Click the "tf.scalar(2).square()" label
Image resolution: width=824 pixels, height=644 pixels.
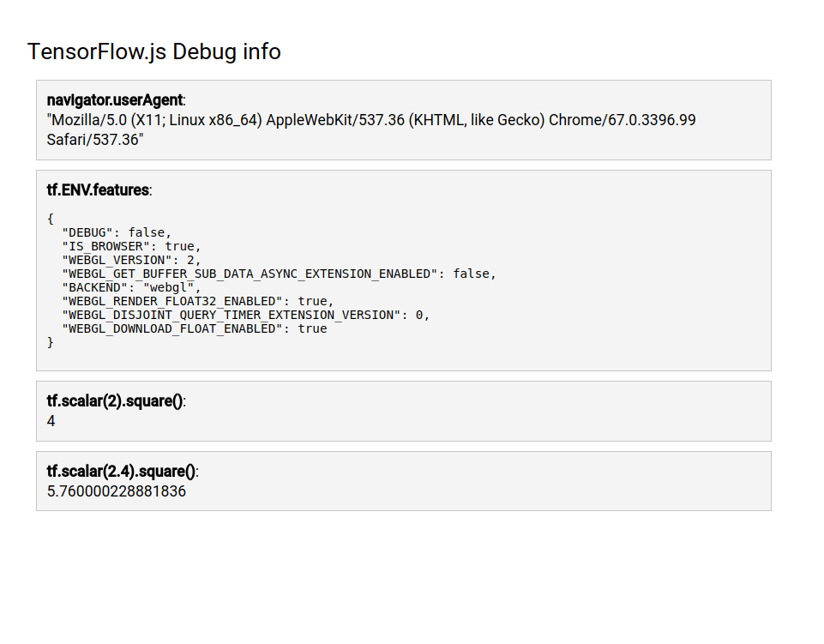point(115,400)
